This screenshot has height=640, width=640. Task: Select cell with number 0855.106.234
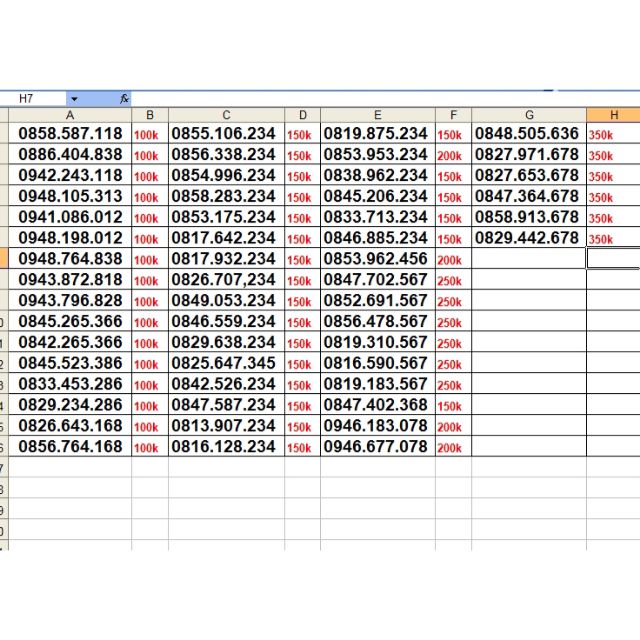(x=226, y=134)
